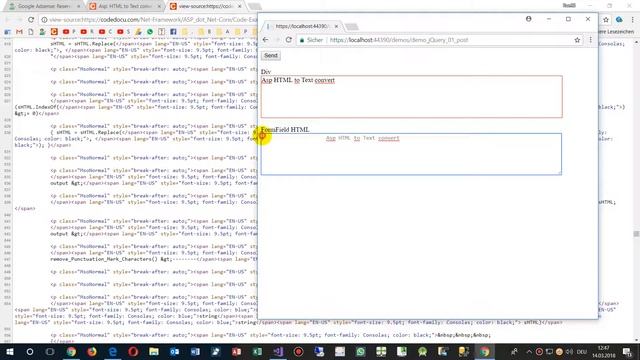Reload the localhost demo page
This screenshot has height=360, width=640.
[289, 40]
